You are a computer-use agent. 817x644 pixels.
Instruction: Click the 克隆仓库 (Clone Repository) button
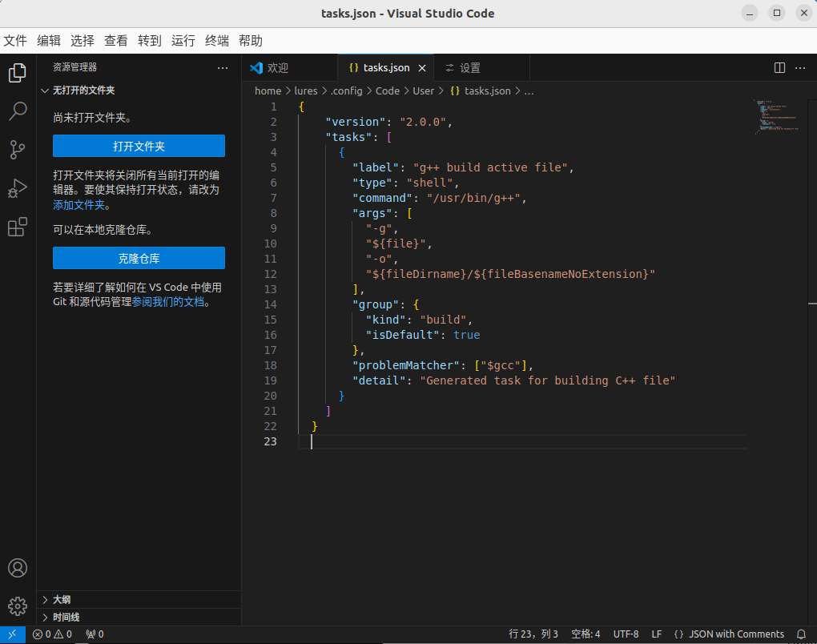click(x=139, y=258)
